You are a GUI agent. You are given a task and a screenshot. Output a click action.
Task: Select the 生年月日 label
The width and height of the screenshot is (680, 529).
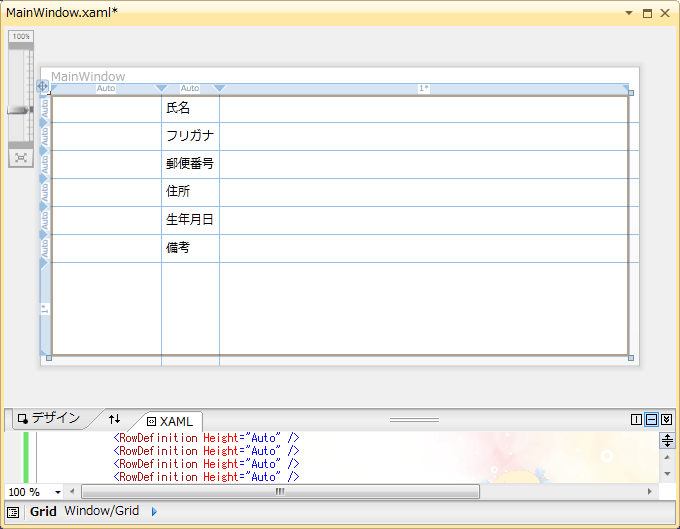(x=190, y=219)
